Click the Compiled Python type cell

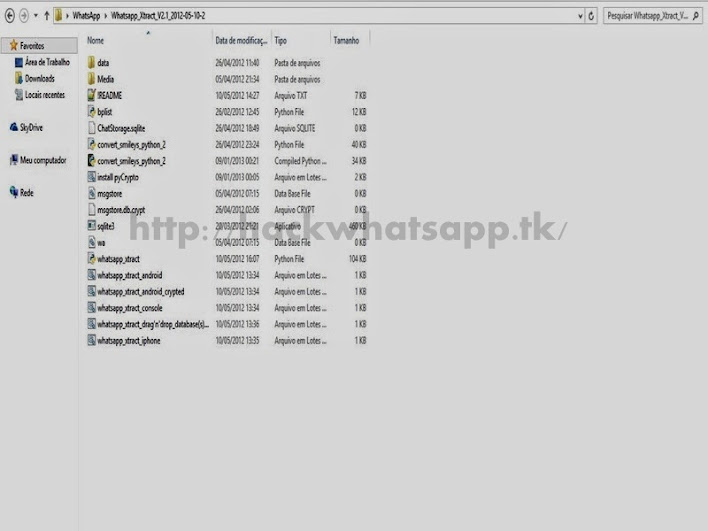tap(300, 161)
